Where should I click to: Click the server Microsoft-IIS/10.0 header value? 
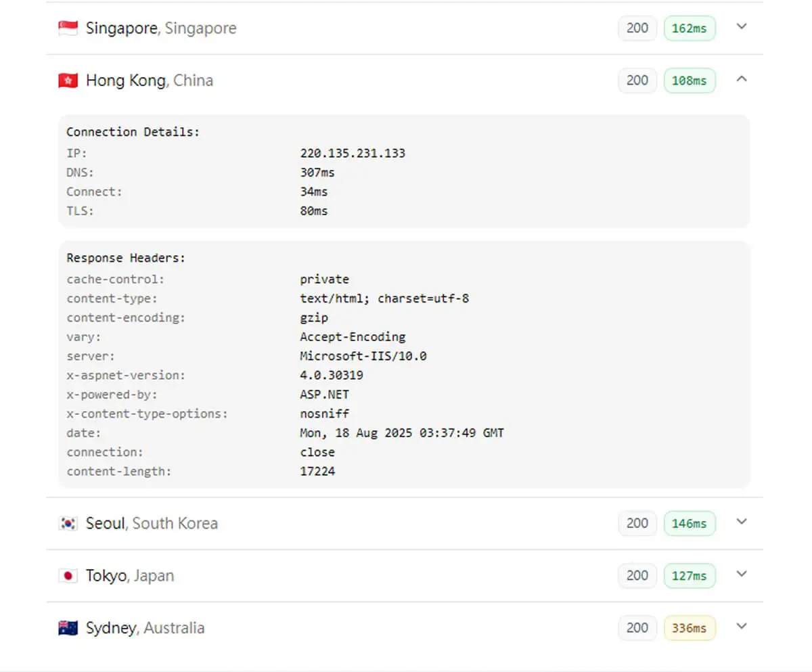coord(363,355)
